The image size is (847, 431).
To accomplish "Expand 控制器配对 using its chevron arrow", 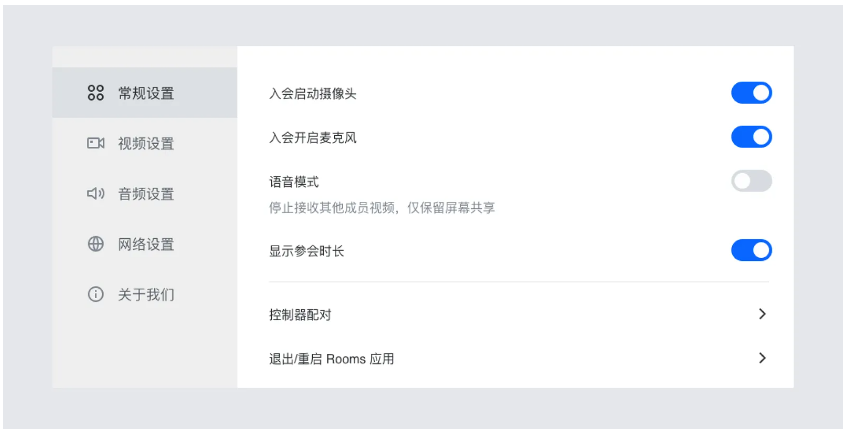I will pyautogui.click(x=762, y=314).
